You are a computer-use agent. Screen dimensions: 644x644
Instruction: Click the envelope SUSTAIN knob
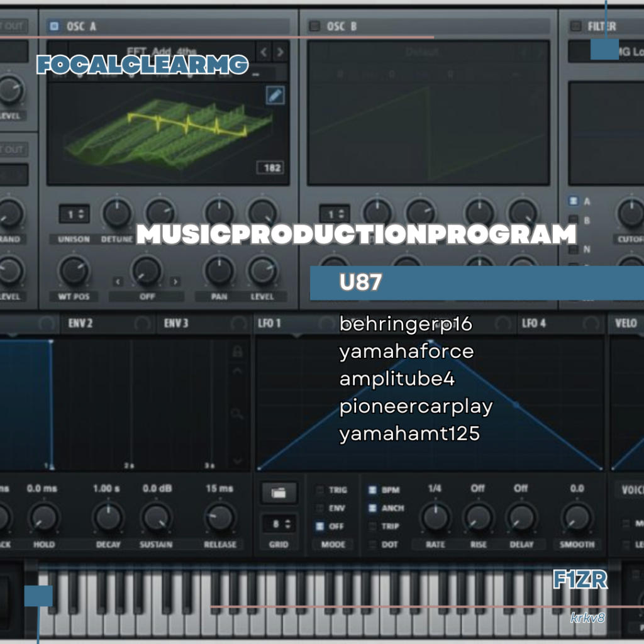157,518
